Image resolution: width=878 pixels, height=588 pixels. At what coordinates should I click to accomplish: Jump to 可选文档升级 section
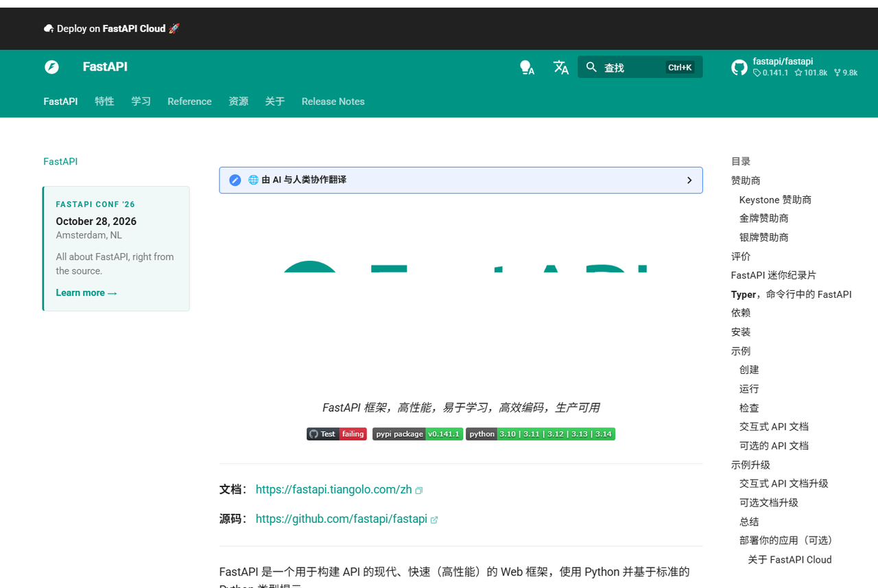click(769, 503)
